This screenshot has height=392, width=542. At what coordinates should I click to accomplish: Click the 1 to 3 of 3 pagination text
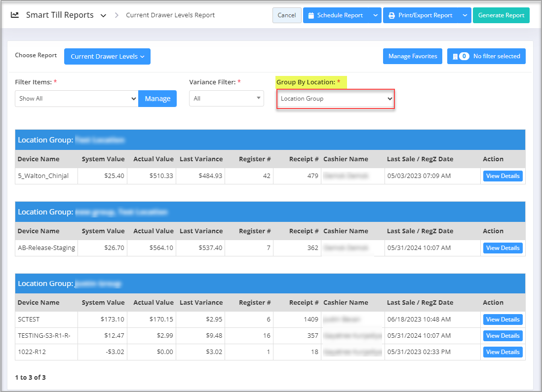pos(31,378)
